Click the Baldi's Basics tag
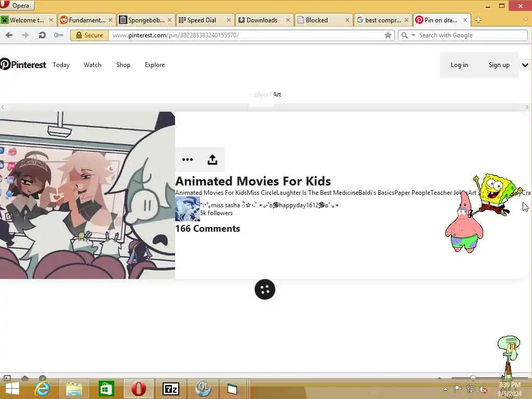Image resolution: width=532 pixels, height=399 pixels. [x=376, y=192]
